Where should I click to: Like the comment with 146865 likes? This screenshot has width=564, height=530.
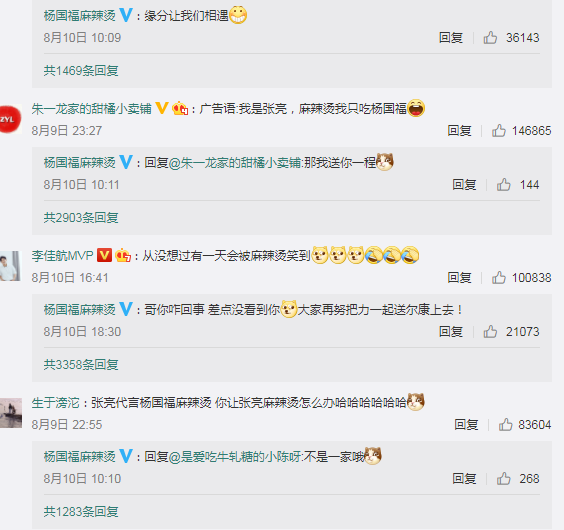click(x=499, y=131)
